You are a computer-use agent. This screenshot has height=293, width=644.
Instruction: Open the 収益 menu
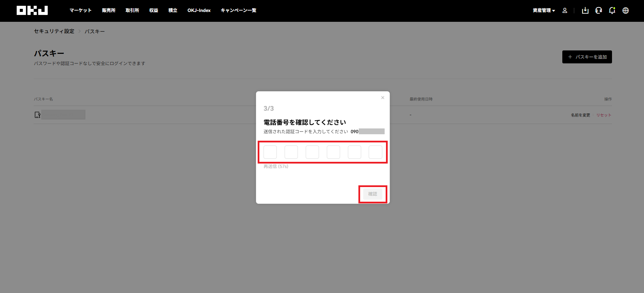[154, 11]
